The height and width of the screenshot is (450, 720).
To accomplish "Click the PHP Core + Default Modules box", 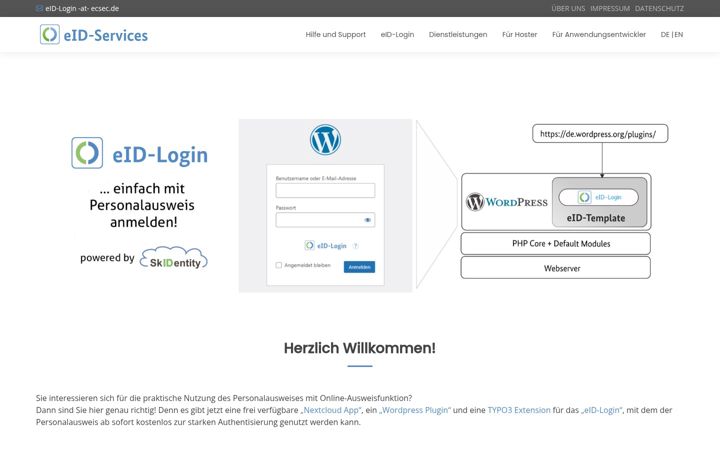I will (x=556, y=243).
